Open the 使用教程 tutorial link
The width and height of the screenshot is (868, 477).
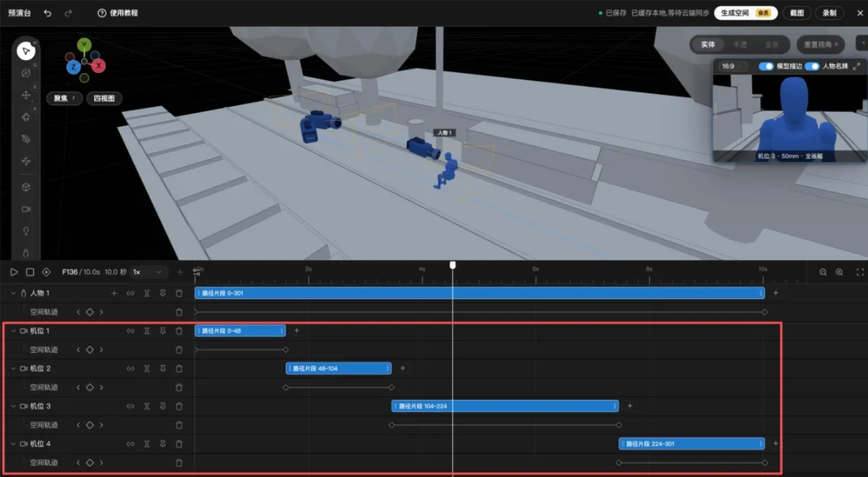(118, 13)
